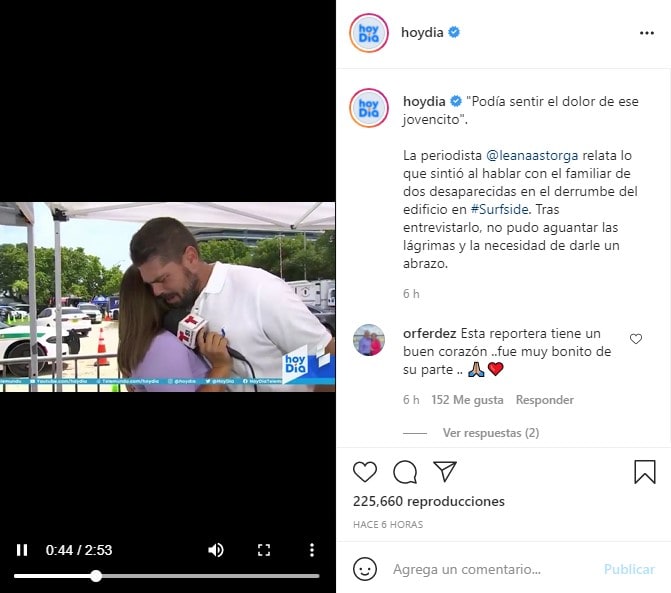Open hoydia profile avatar in header
Screen dimensions: 671x593
click(369, 33)
